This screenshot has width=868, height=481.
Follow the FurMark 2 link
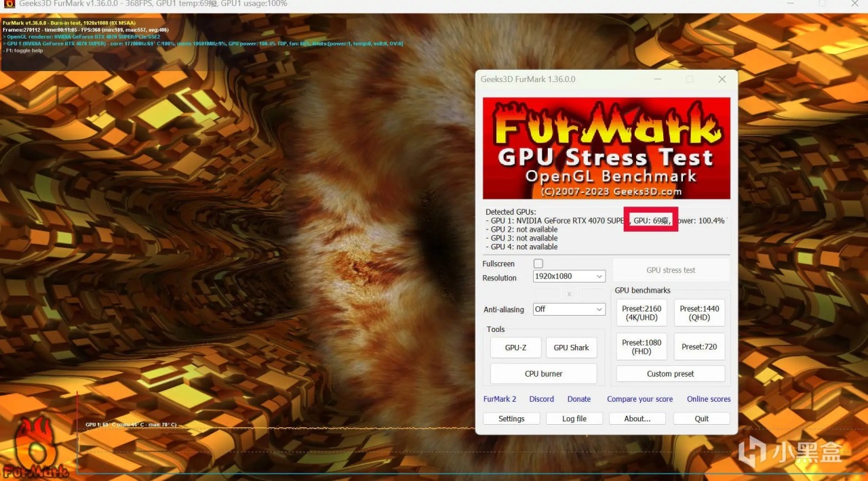click(x=500, y=399)
